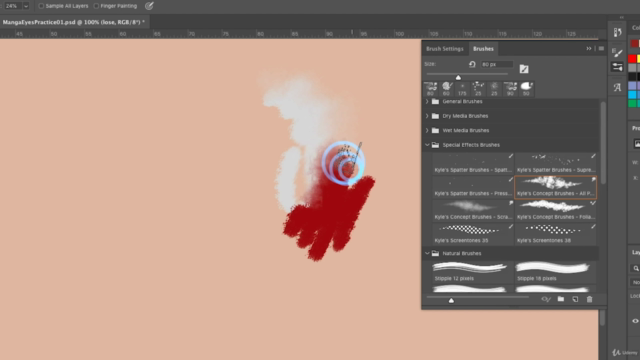Select recent brush preset sized 50

[526, 89]
